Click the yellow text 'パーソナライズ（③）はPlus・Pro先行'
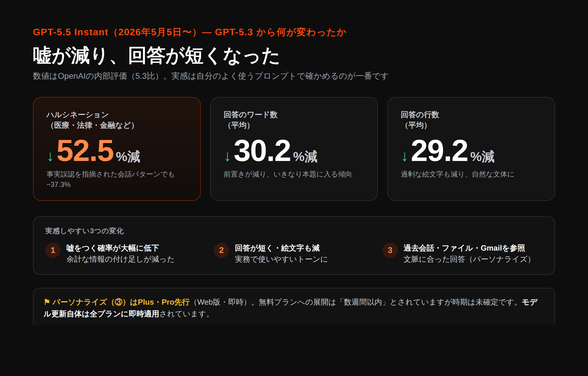Screen dimensions: 588x376 point(121,302)
